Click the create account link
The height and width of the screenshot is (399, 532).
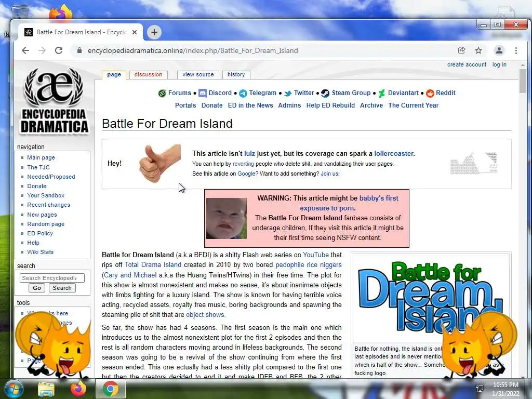467,64
